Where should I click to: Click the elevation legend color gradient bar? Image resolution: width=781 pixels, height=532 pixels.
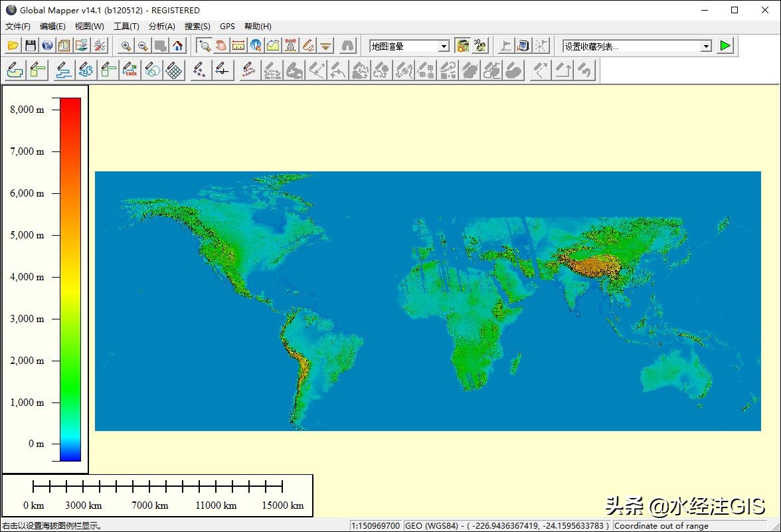(x=70, y=280)
